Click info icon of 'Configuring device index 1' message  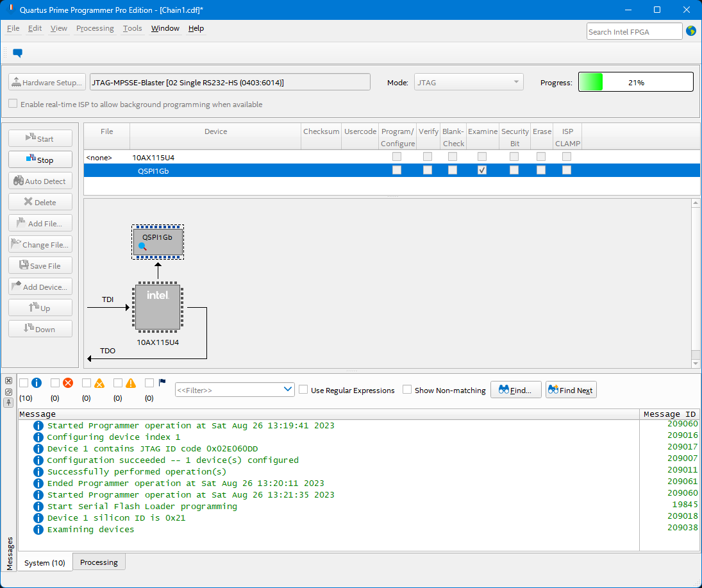pos(38,437)
